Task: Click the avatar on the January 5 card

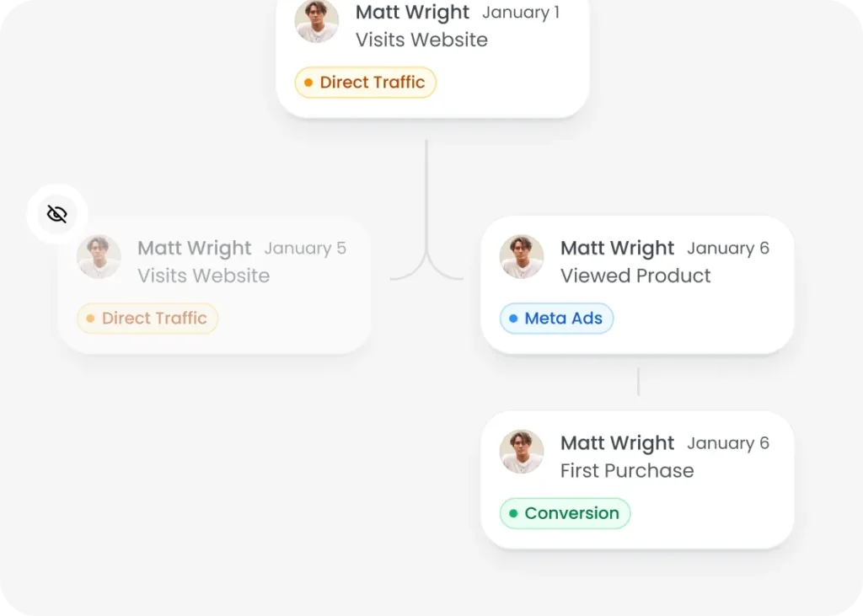Action: point(99,256)
